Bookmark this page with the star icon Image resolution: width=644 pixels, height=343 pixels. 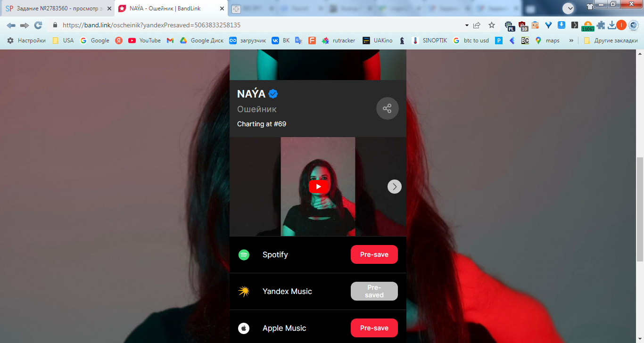(x=492, y=25)
